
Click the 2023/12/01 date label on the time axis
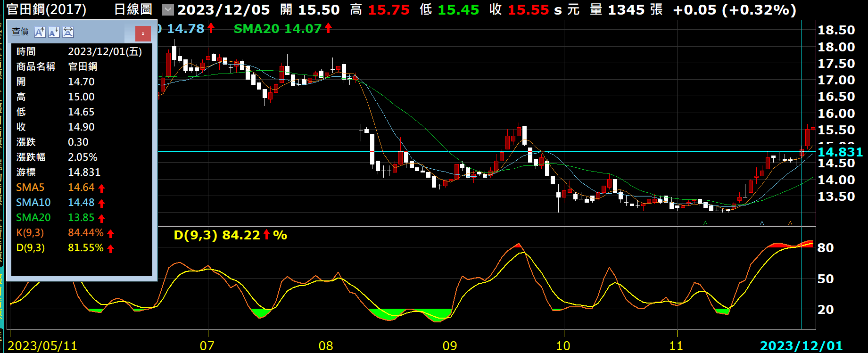[801, 346]
